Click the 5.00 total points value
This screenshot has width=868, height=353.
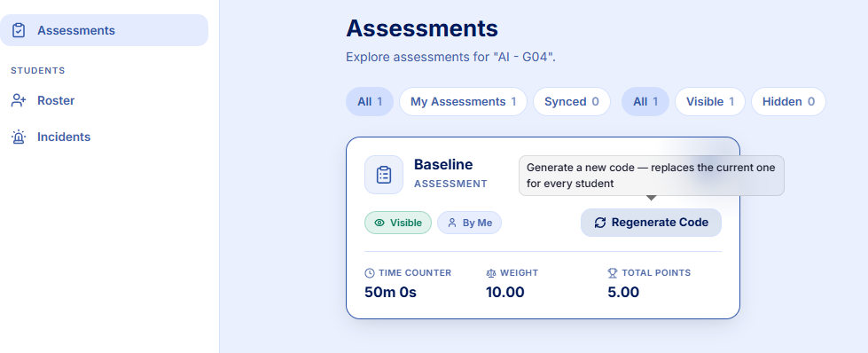click(623, 292)
